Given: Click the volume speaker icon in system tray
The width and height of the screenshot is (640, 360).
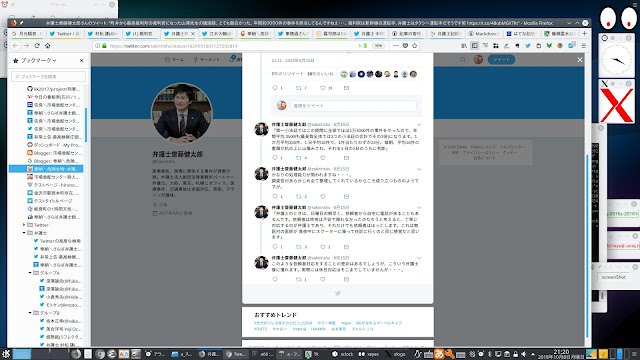Looking at the screenshot, I should point(524,354).
